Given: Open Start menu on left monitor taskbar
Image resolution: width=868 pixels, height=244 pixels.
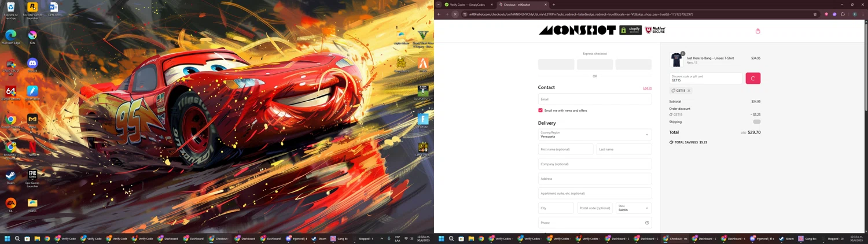Looking at the screenshot, I should click(x=8, y=238).
